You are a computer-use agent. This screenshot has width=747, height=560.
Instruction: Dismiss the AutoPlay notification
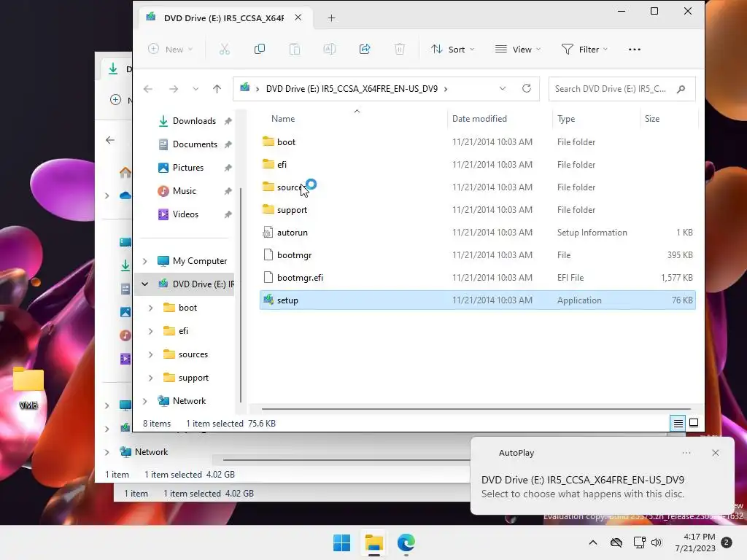point(716,453)
